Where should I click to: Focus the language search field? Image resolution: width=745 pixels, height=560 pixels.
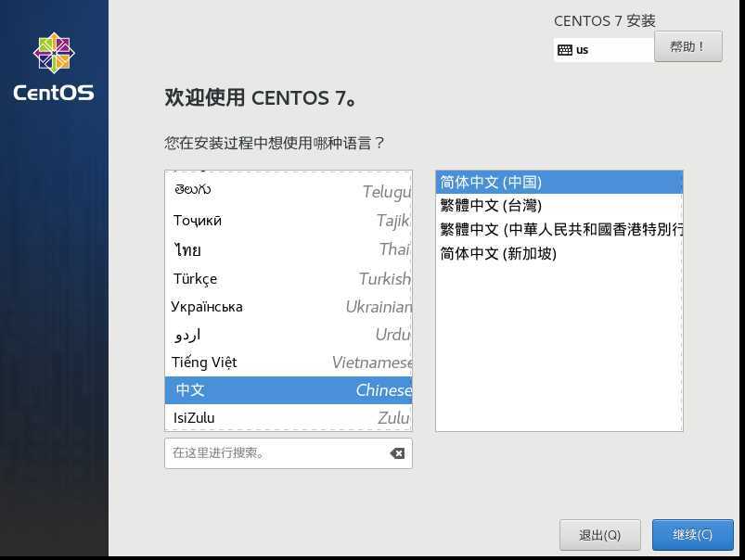289,453
